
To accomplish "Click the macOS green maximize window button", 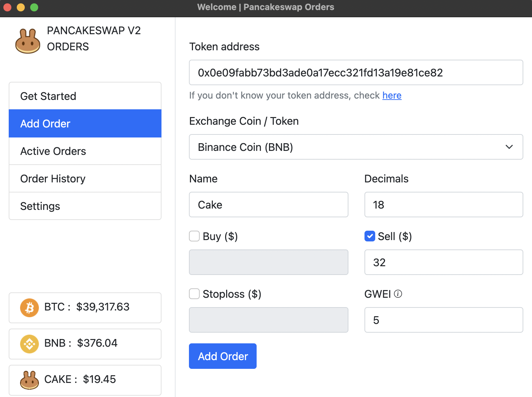I will [x=34, y=7].
